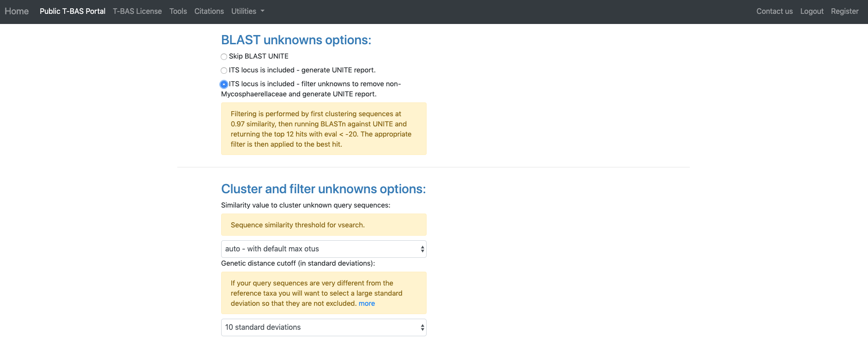This screenshot has height=345, width=868.
Task: Click the stepper arrows on similarity select
Action: (422, 249)
